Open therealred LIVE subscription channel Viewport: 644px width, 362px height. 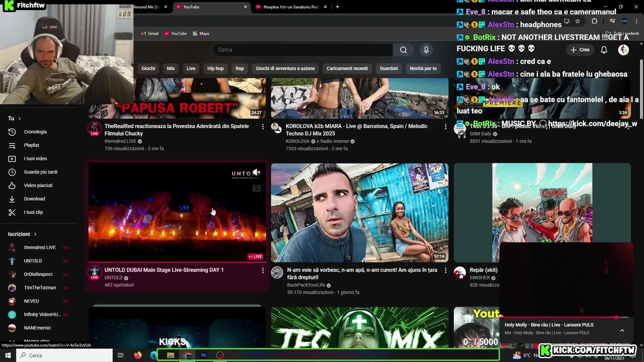pos(39,247)
